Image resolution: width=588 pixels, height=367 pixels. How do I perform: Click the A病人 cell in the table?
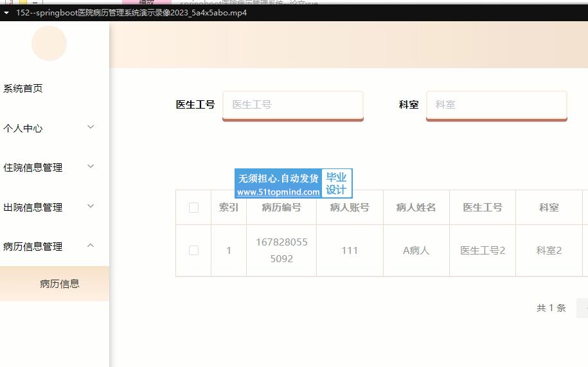pyautogui.click(x=416, y=251)
